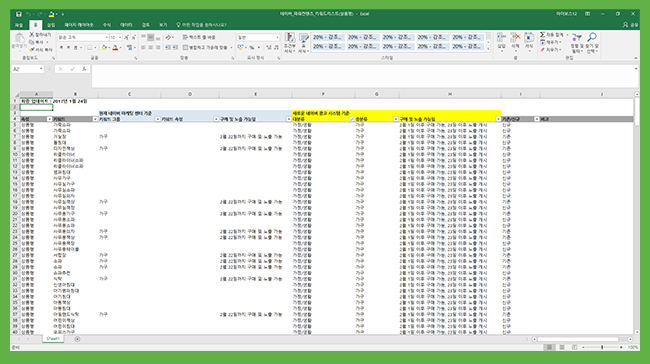Open the Name Box dropdown arrow
650x364 pixels.
(41, 69)
